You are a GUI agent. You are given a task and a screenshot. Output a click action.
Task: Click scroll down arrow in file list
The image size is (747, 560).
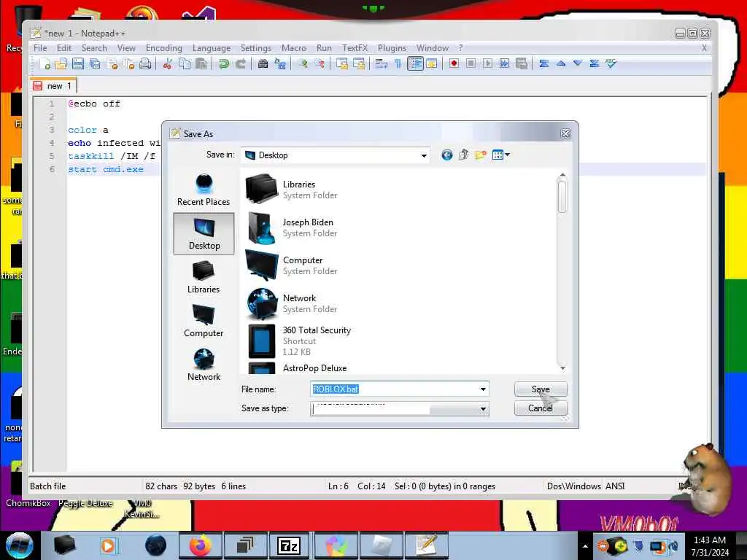[562, 368]
